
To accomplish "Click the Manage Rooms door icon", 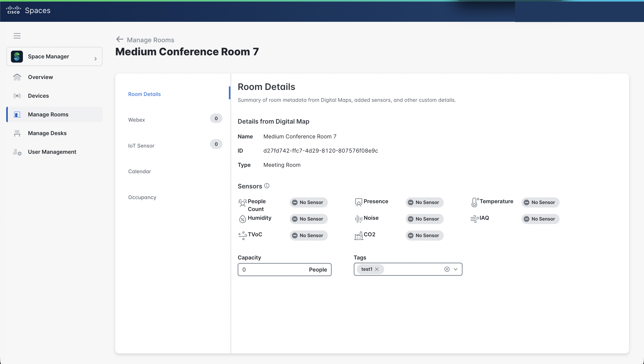I will 17,115.
